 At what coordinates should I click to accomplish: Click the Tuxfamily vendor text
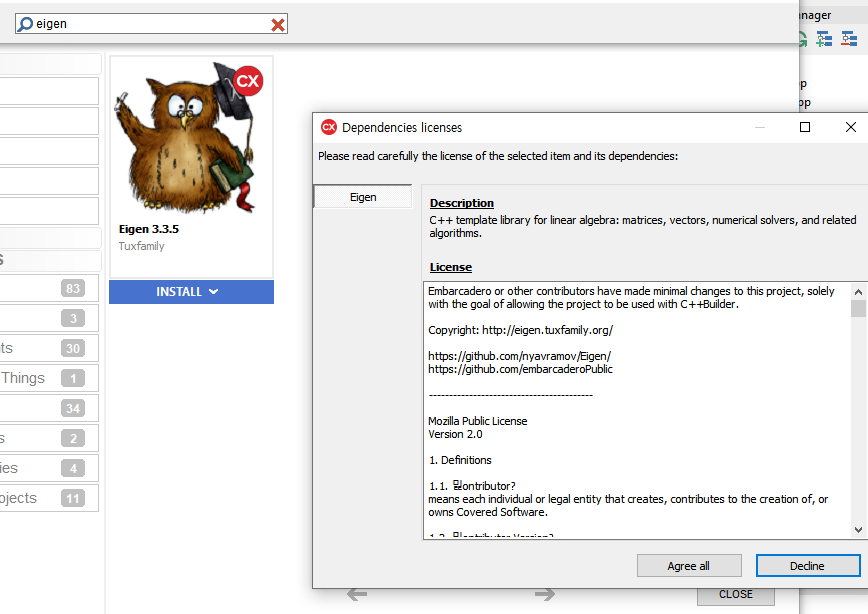click(142, 246)
